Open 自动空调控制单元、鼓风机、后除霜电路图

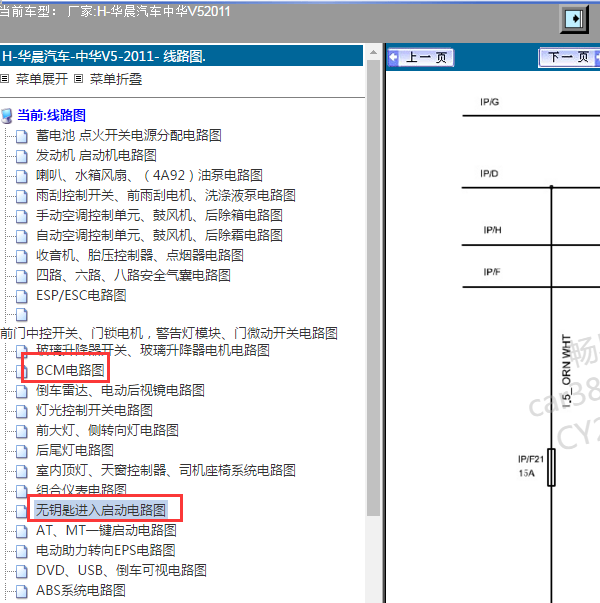pos(159,235)
